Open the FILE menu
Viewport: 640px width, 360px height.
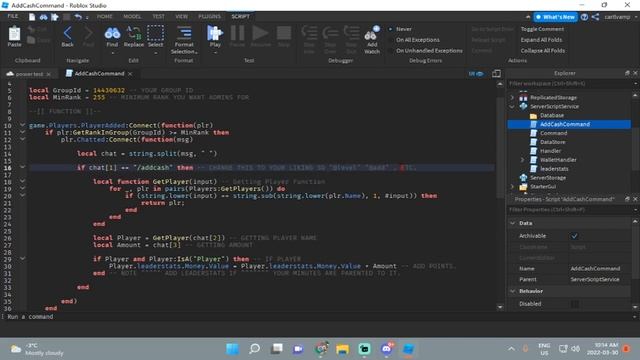click(13, 16)
